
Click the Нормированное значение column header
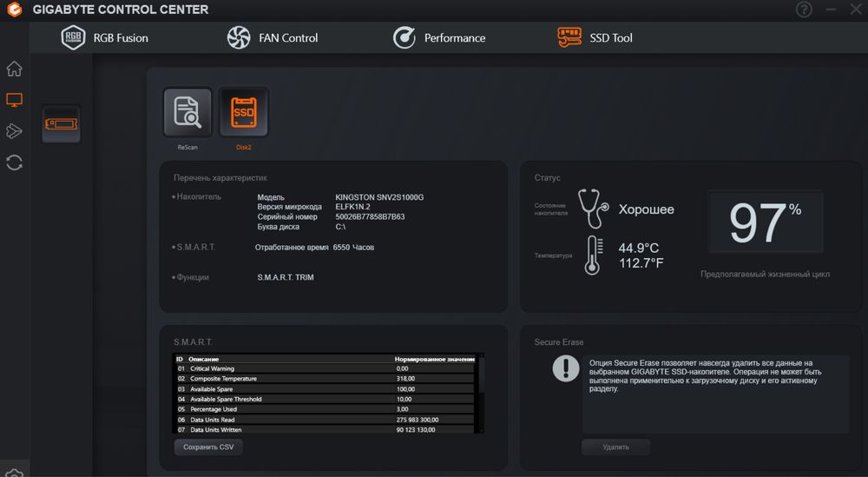(435, 359)
